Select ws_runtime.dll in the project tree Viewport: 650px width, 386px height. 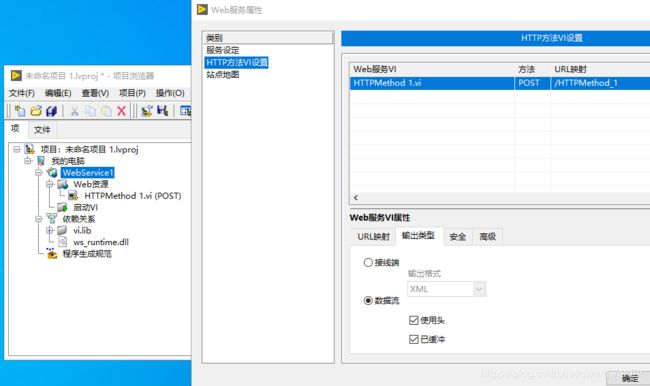pos(101,242)
